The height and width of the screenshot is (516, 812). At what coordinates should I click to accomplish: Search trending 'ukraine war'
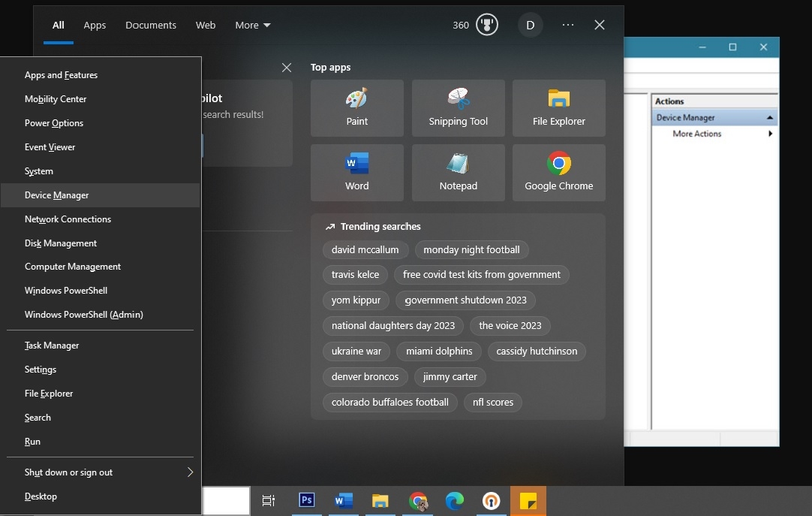[356, 352]
